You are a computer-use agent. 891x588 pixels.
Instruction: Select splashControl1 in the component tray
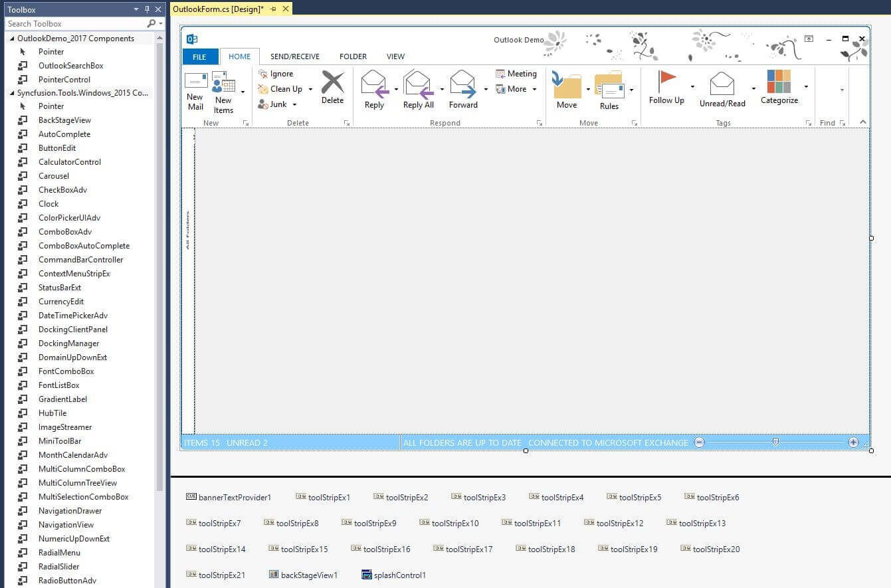click(393, 575)
